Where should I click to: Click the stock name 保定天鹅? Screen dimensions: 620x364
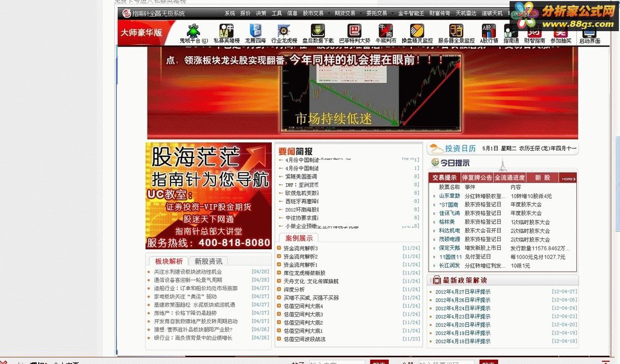(x=449, y=248)
